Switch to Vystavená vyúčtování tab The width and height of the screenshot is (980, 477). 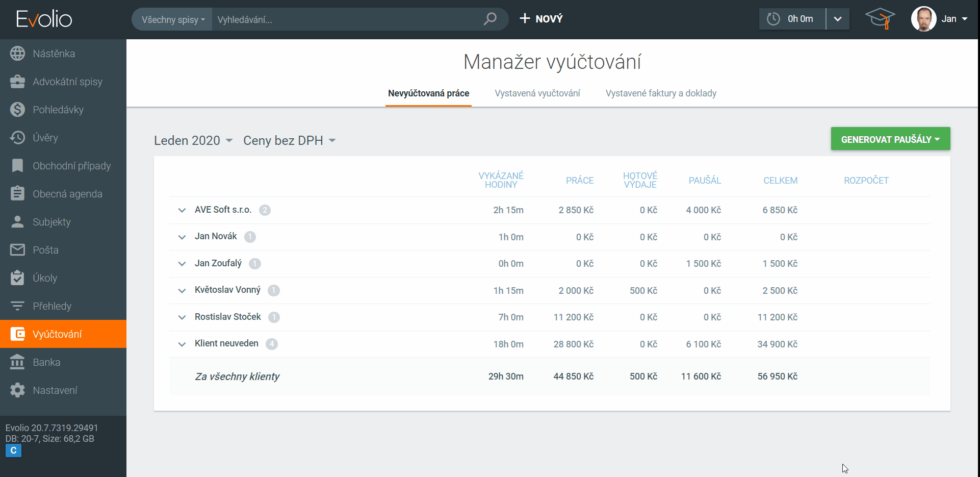537,93
